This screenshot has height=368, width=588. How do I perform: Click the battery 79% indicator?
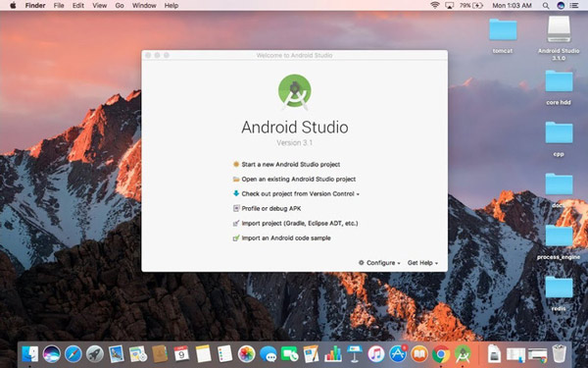(x=471, y=5)
